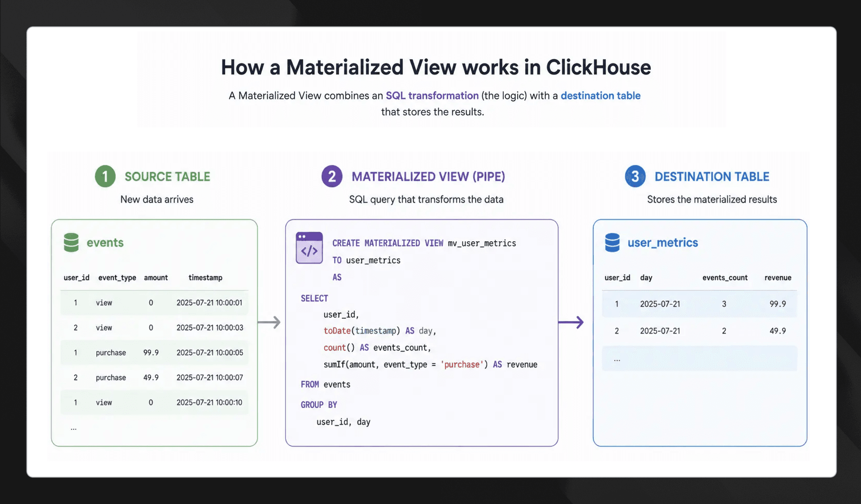Click the "GROUP BY" keyword
This screenshot has height=504, width=861.
(x=319, y=405)
